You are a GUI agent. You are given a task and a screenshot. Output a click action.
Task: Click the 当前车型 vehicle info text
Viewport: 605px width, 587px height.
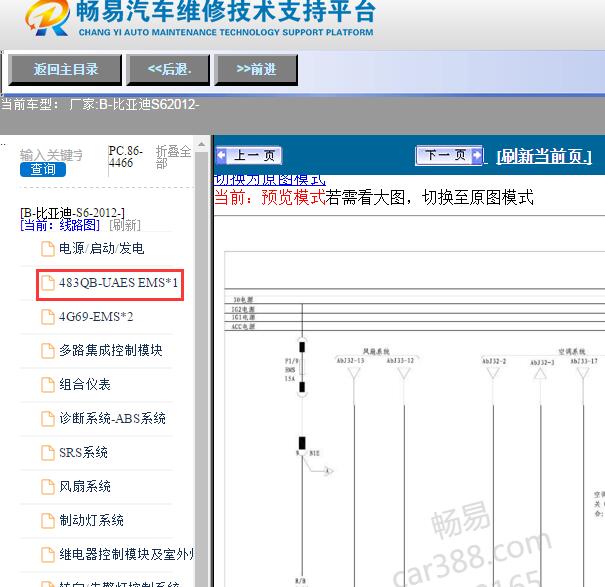[100, 105]
